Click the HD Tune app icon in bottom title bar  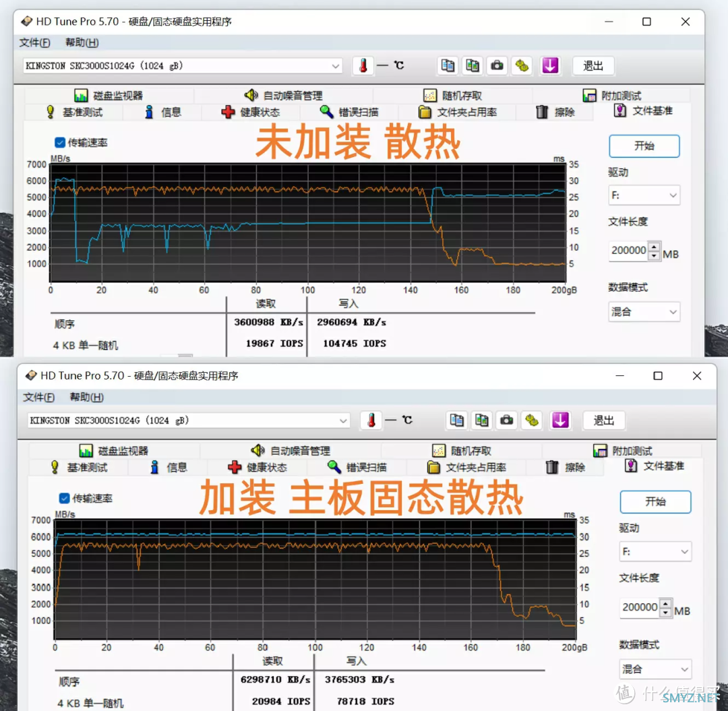coord(31,375)
